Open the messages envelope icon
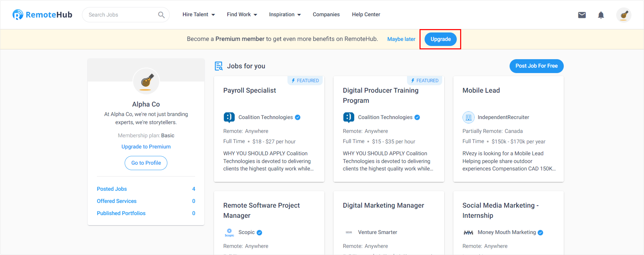 [x=582, y=15]
